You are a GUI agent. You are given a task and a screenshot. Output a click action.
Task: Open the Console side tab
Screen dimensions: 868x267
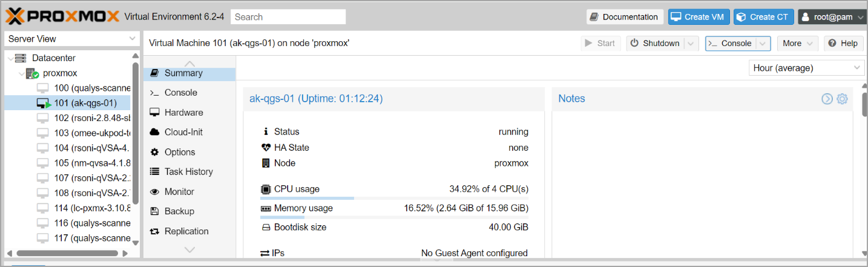click(x=189, y=93)
